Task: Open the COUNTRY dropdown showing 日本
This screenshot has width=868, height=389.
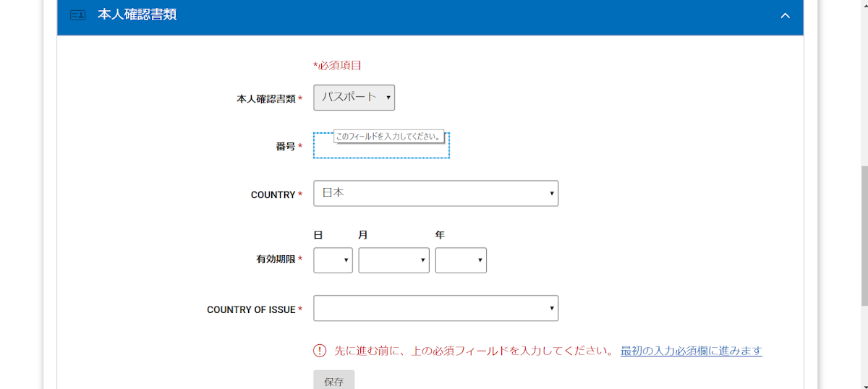Action: coord(435,193)
